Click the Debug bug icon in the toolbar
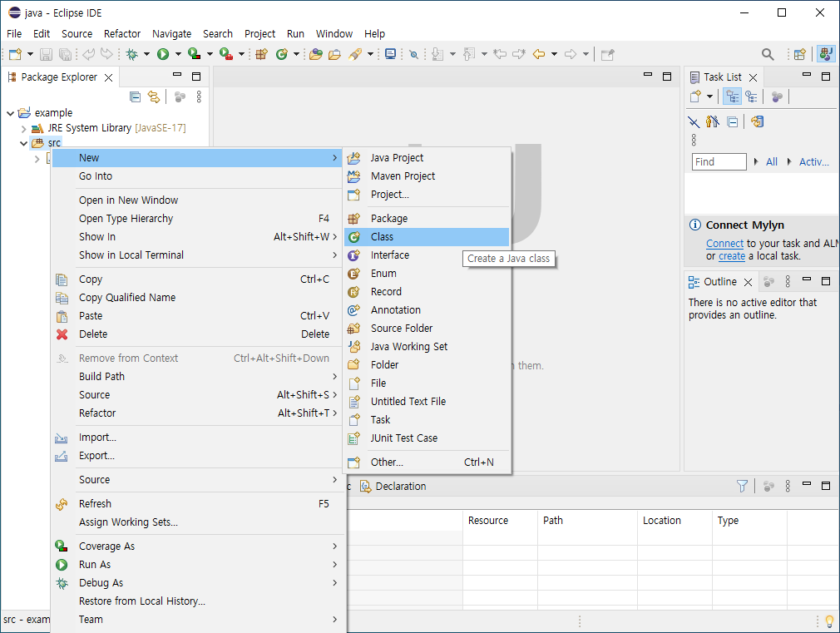 point(131,54)
